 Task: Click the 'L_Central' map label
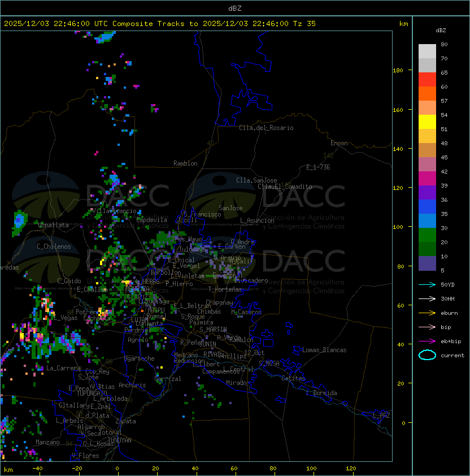pyautogui.click(x=238, y=369)
